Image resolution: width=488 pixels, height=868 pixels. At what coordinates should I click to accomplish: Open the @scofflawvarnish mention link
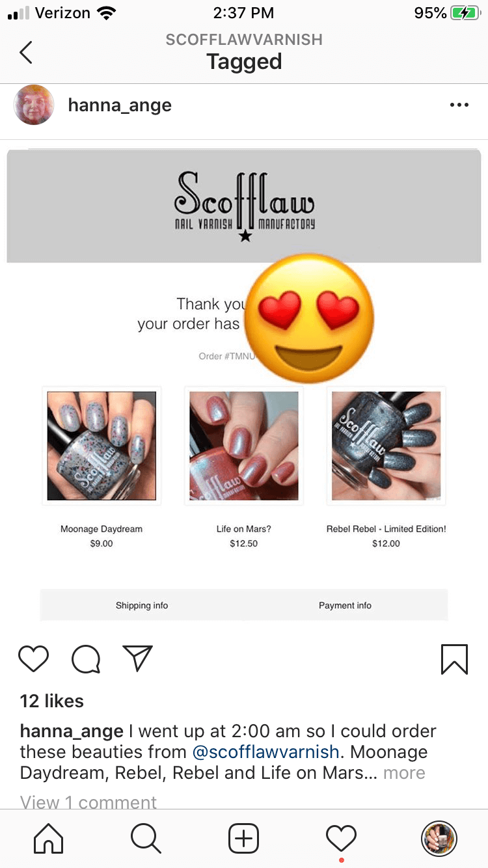pos(265,752)
